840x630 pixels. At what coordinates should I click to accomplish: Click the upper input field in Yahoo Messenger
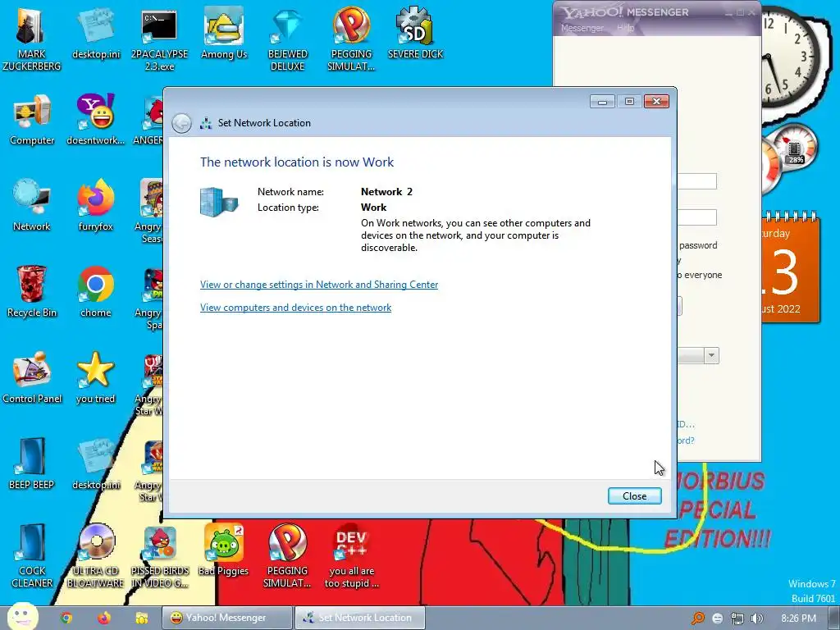(697, 181)
